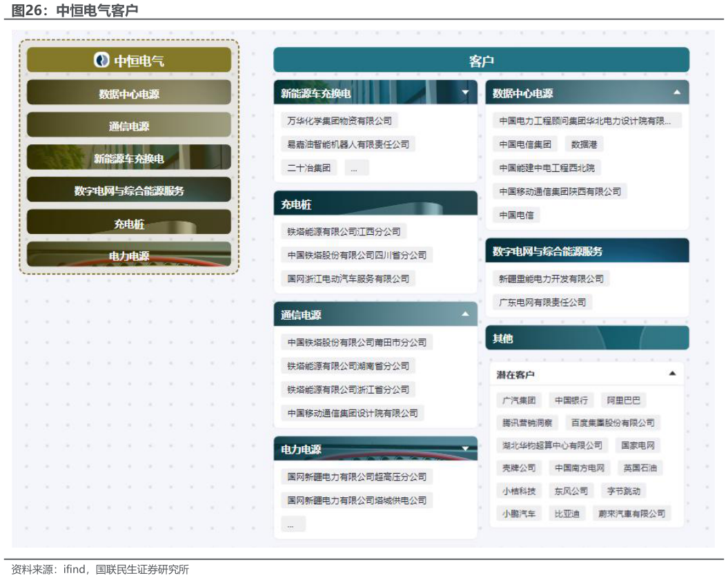
Task: Click the 壳牌公司 tag
Action: click(519, 468)
